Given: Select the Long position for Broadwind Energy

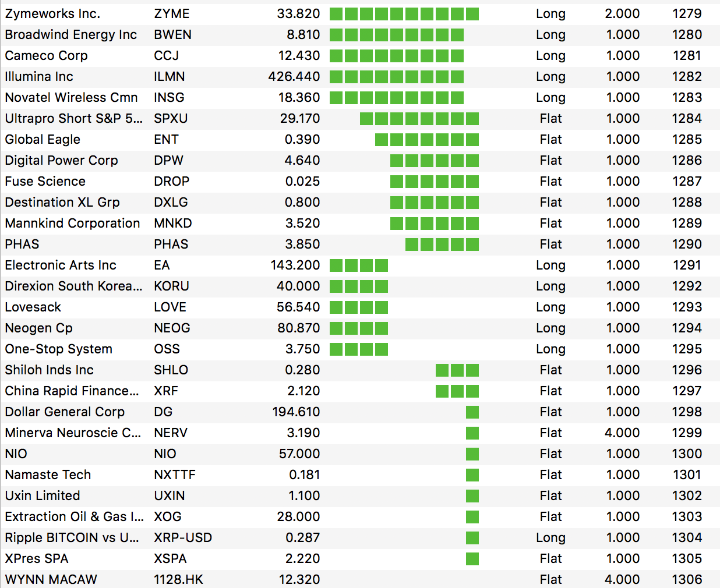Looking at the screenshot, I should [x=550, y=34].
